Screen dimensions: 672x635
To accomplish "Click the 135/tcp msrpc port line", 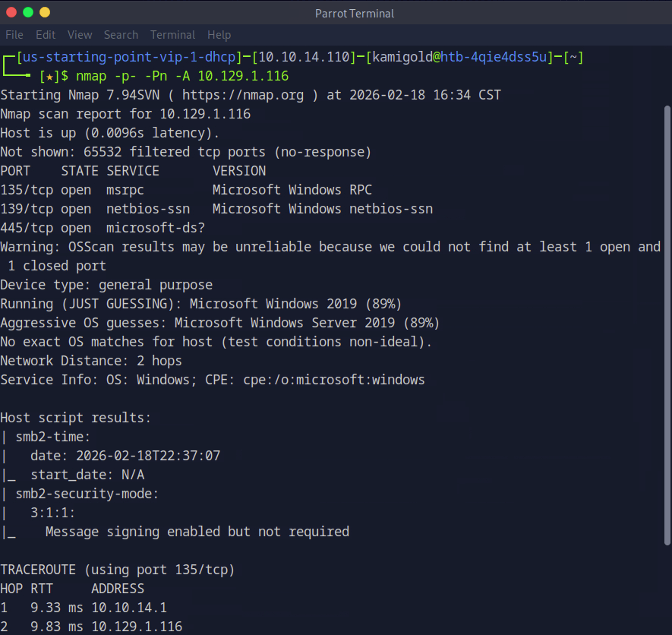I will [x=186, y=190].
